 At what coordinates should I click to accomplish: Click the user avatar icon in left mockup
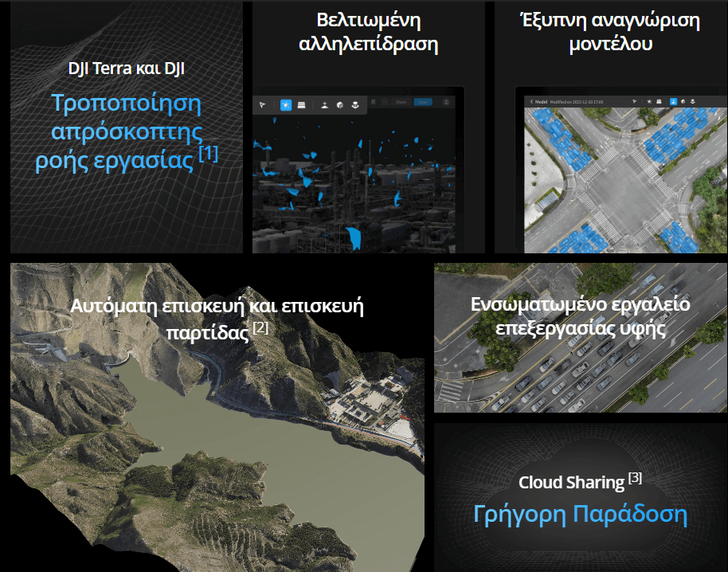(447, 102)
